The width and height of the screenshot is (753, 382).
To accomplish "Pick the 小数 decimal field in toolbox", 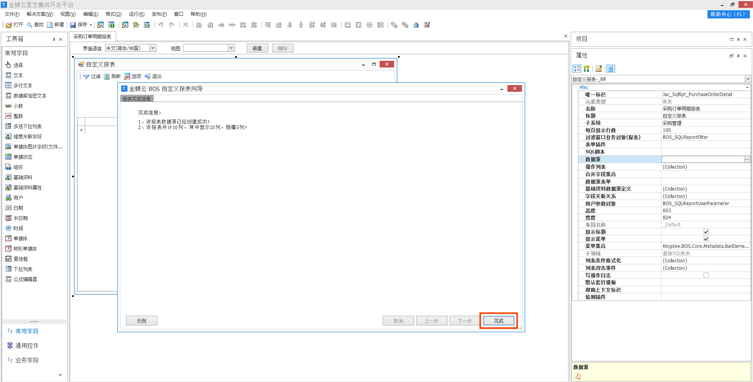I will pyautogui.click(x=14, y=106).
